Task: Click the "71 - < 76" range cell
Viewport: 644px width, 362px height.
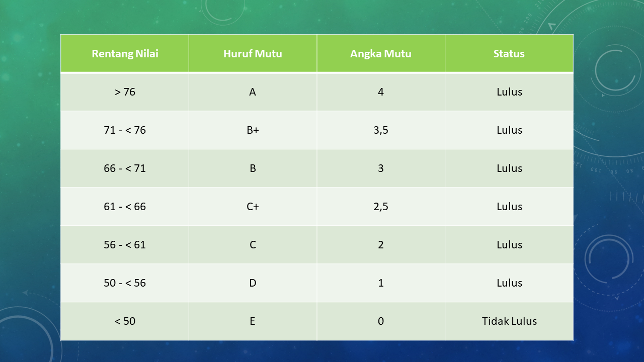Action: point(125,130)
